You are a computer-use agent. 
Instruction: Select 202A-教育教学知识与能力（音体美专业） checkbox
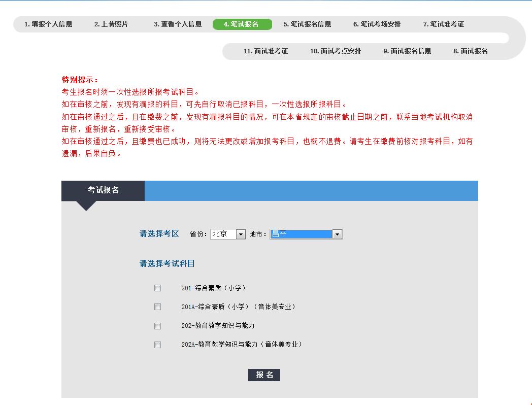(157, 345)
